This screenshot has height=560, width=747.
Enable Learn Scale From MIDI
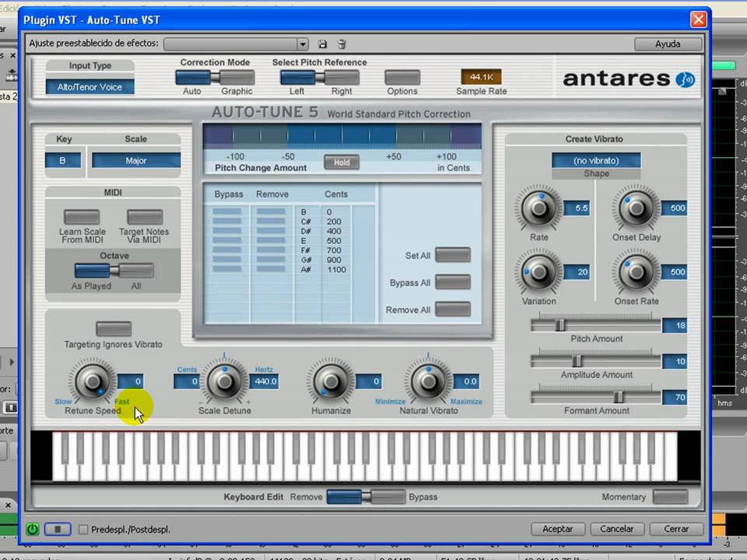[82, 217]
